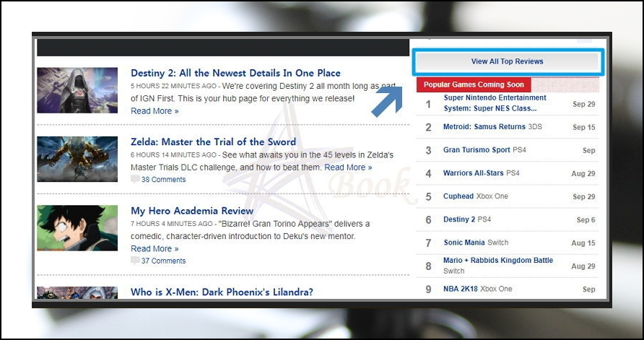Click the Aug 15 date for Sonic Mania

[583, 243]
